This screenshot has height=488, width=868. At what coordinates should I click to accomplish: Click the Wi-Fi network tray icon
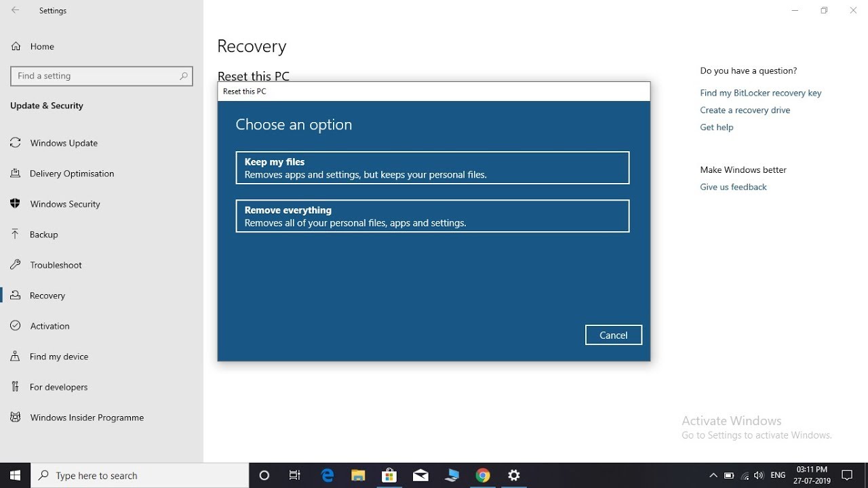745,475
